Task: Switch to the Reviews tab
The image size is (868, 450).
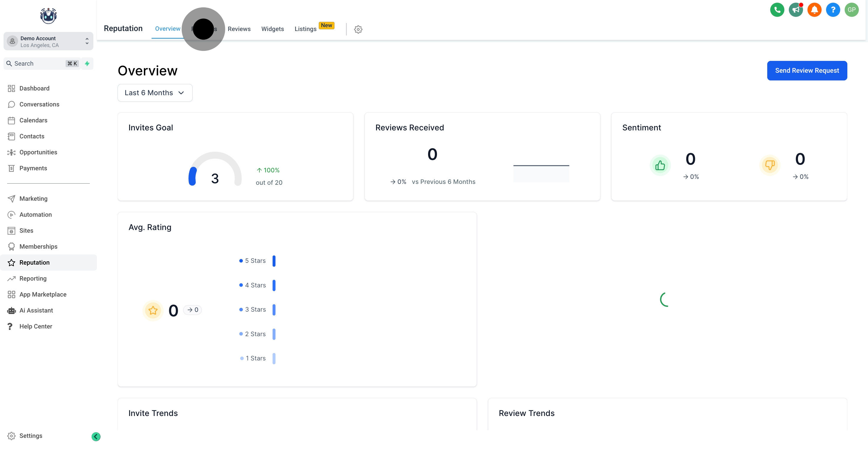Action: coord(239,29)
